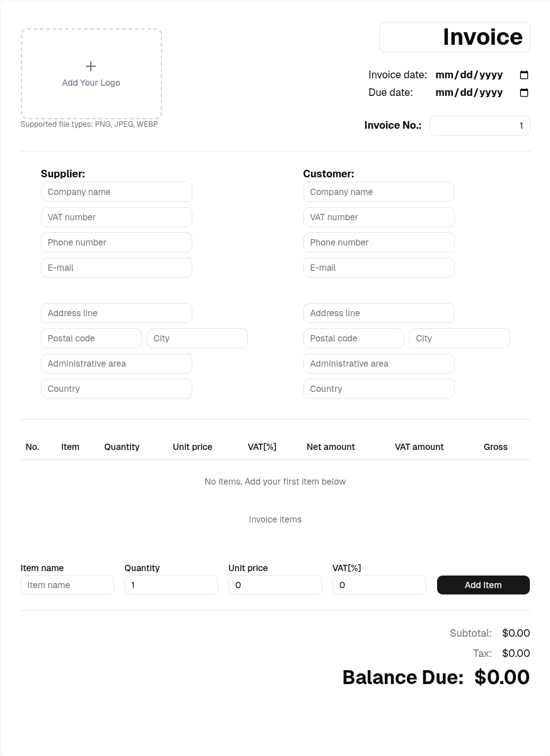
Task: Click the VAT[%] input field
Action: pyautogui.click(x=379, y=585)
